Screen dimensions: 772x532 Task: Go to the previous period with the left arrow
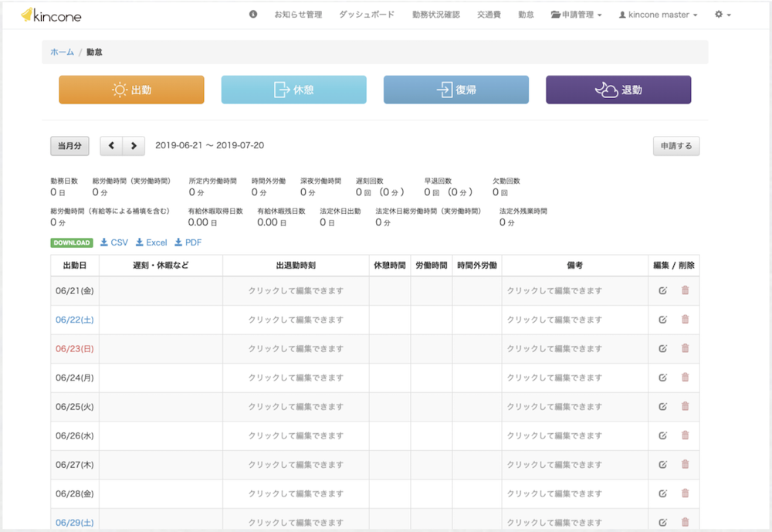[x=112, y=145]
